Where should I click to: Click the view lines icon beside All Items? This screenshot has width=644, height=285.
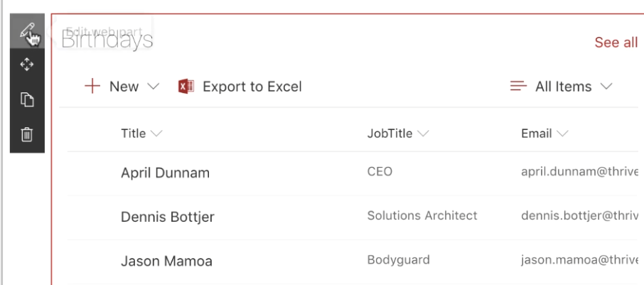[518, 86]
